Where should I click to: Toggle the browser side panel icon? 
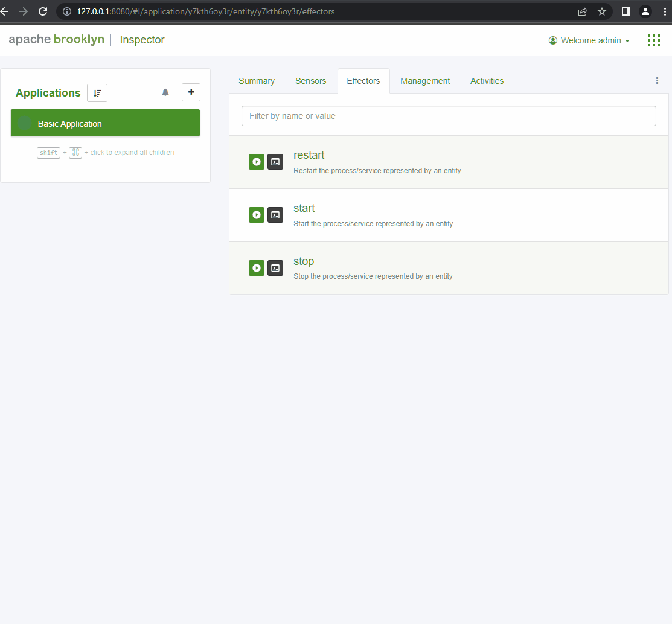(x=626, y=11)
